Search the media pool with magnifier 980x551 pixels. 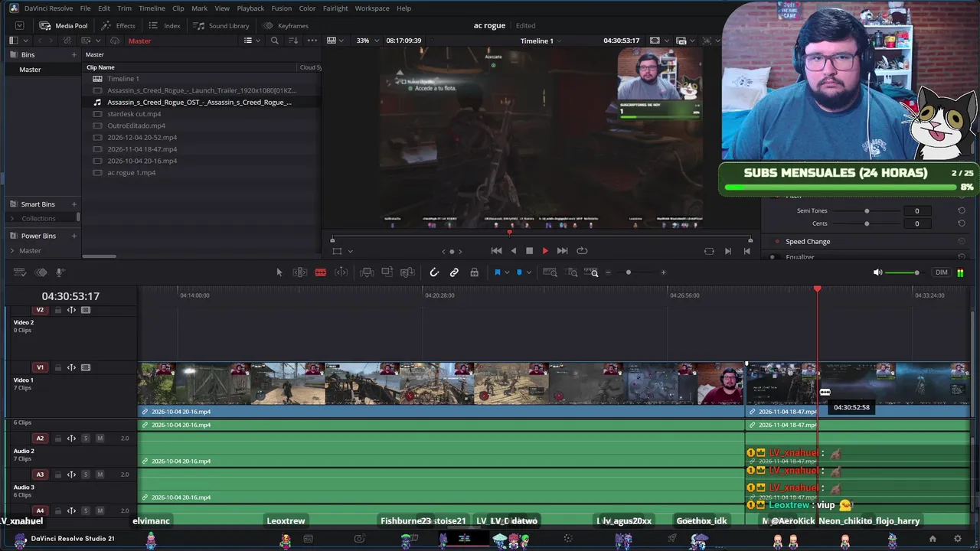pyautogui.click(x=274, y=41)
